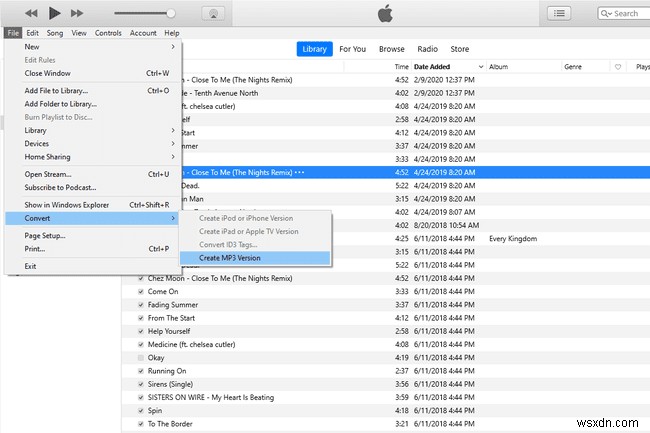Choose Print from the File menu

click(x=93, y=249)
